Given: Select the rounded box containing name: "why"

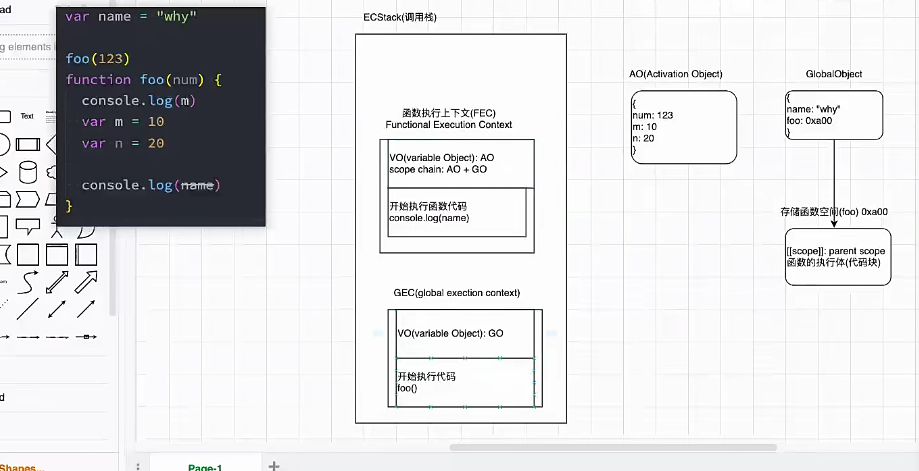Looking at the screenshot, I should pos(833,115).
